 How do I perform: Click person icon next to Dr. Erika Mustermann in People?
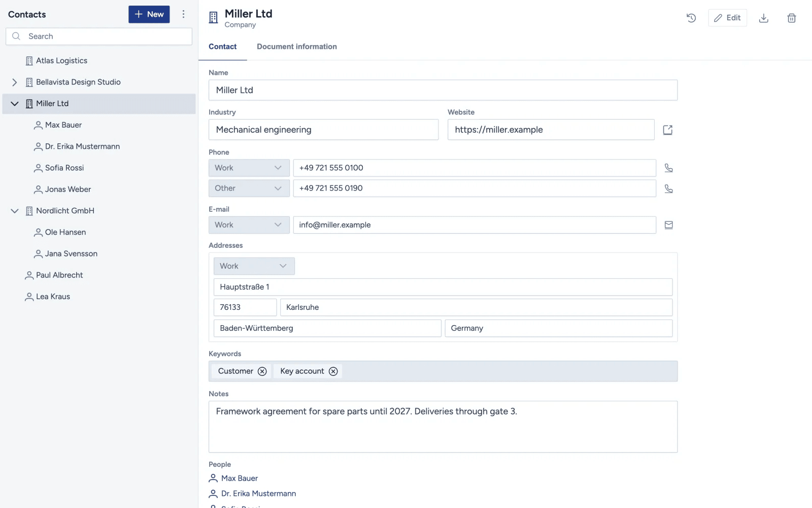click(213, 493)
